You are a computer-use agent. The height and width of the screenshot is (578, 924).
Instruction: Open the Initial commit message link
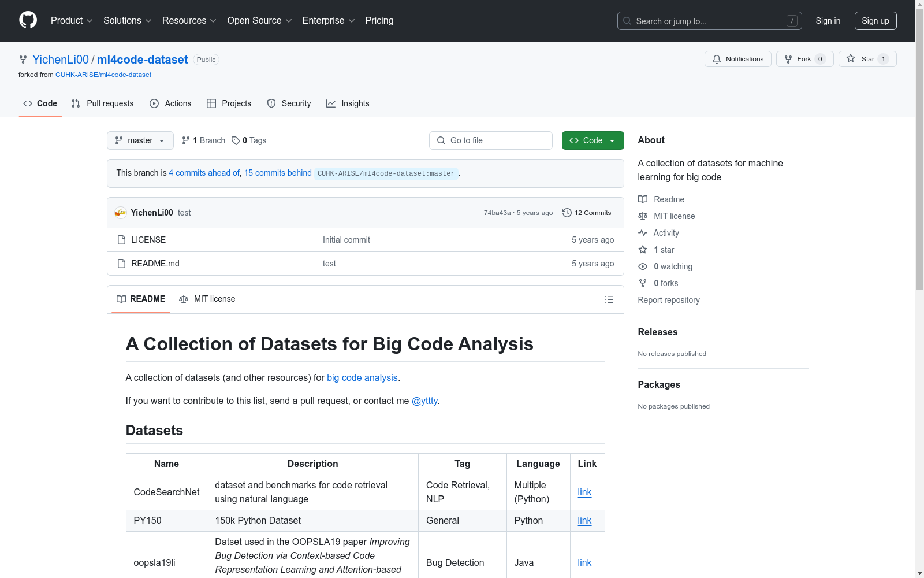click(x=346, y=240)
